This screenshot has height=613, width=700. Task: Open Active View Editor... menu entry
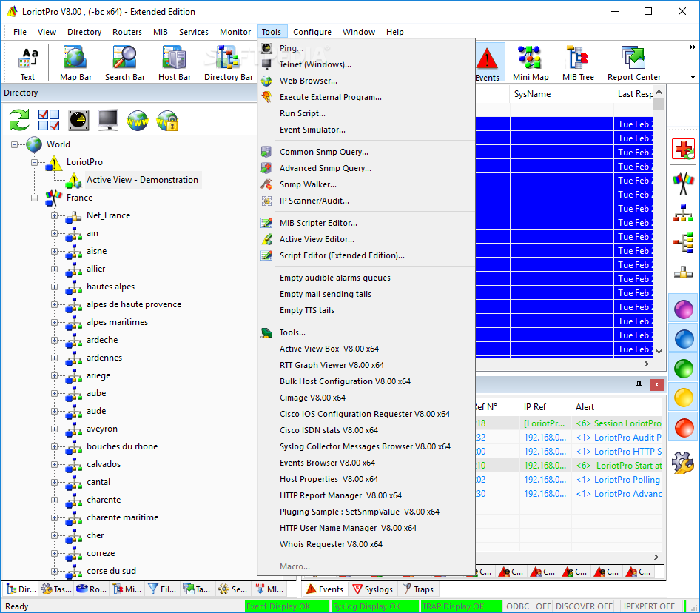(x=366, y=239)
